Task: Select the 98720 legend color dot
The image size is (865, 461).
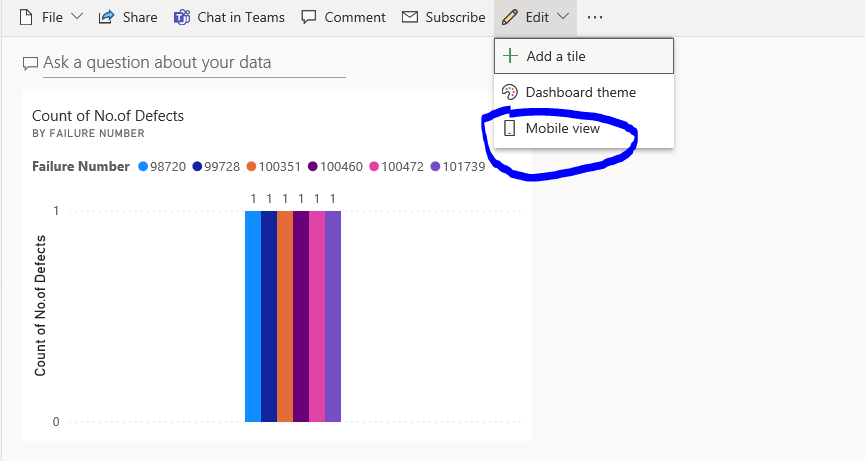Action: [x=143, y=167]
